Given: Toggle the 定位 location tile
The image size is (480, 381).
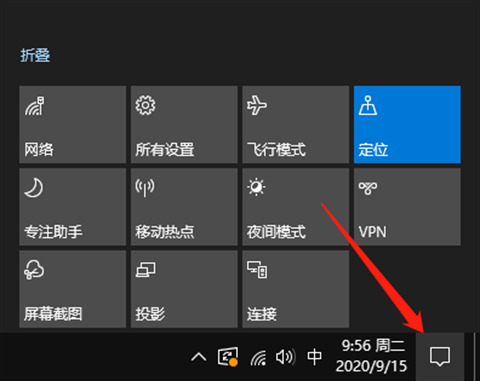Looking at the screenshot, I should (x=407, y=124).
